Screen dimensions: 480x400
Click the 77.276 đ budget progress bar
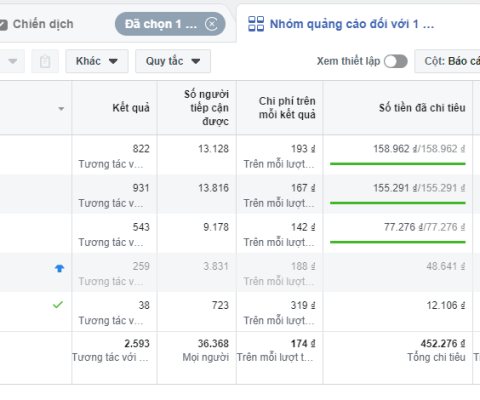point(398,242)
